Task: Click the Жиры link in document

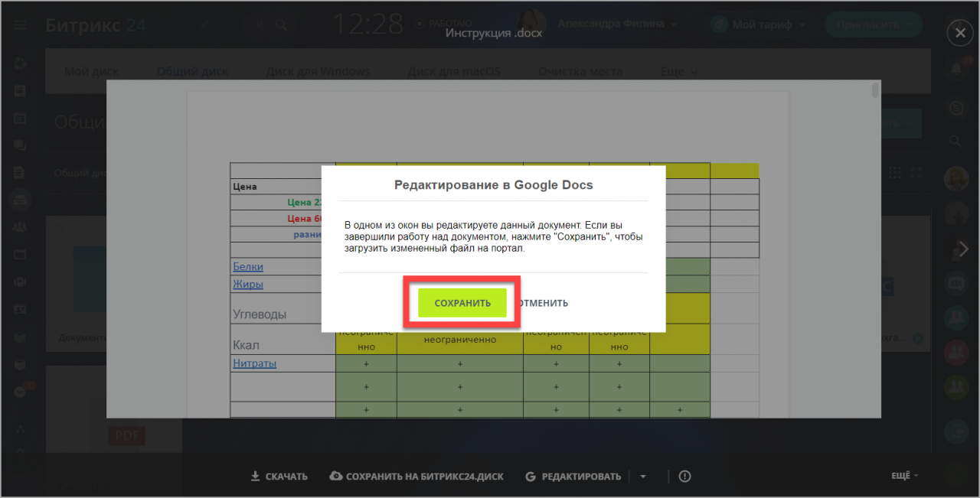Action: (x=248, y=284)
